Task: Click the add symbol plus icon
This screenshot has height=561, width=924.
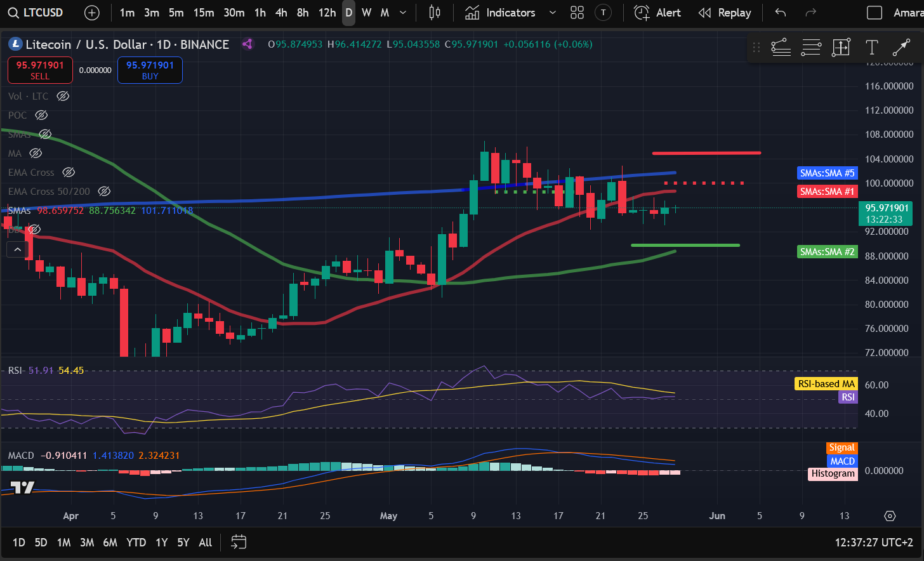Action: pos(92,13)
